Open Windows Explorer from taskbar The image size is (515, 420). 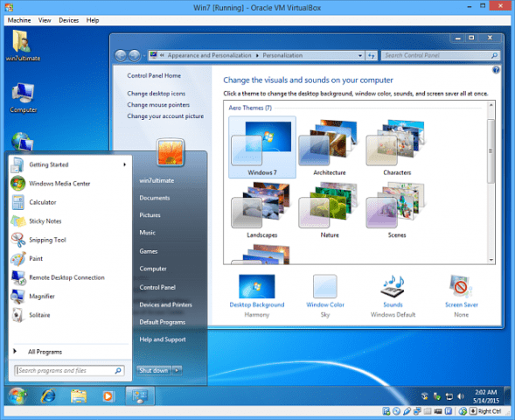point(79,396)
